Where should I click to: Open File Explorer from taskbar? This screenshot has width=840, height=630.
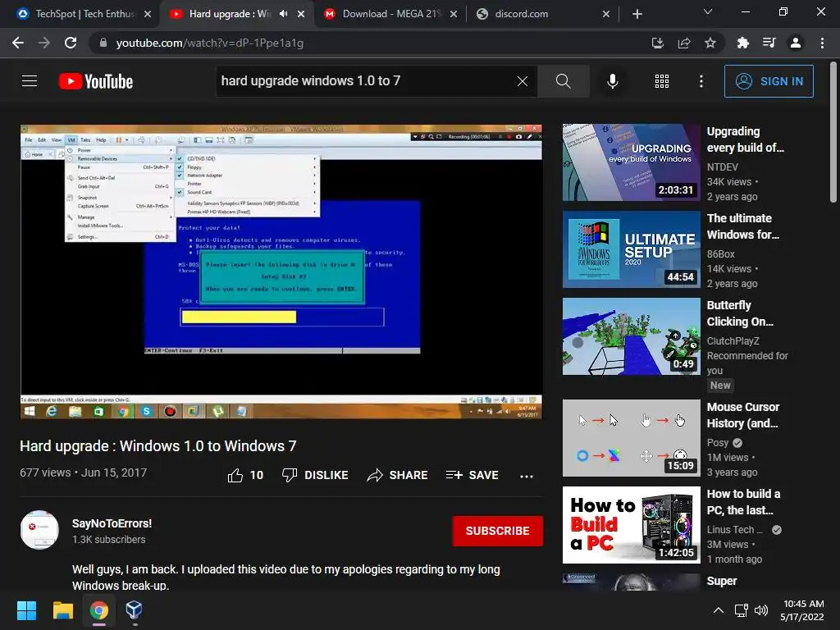point(62,610)
